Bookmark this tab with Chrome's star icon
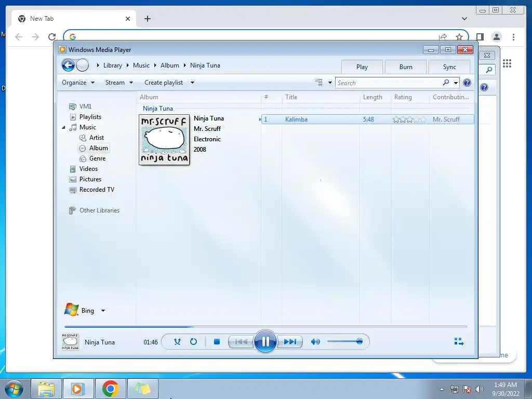The width and height of the screenshot is (532, 399). (x=459, y=37)
